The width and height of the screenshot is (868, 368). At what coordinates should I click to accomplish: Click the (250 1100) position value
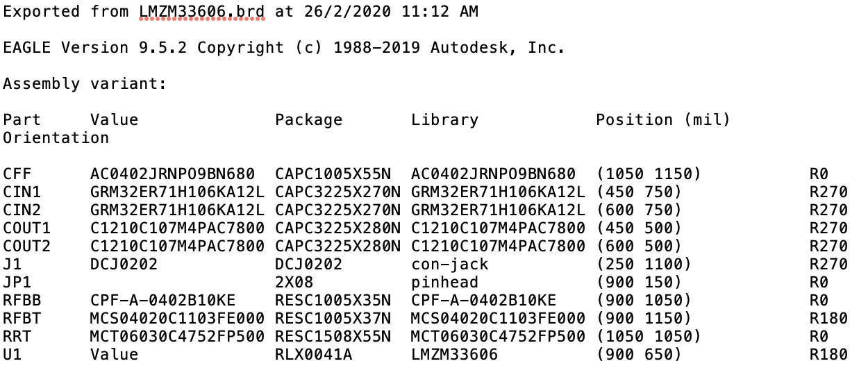(643, 264)
